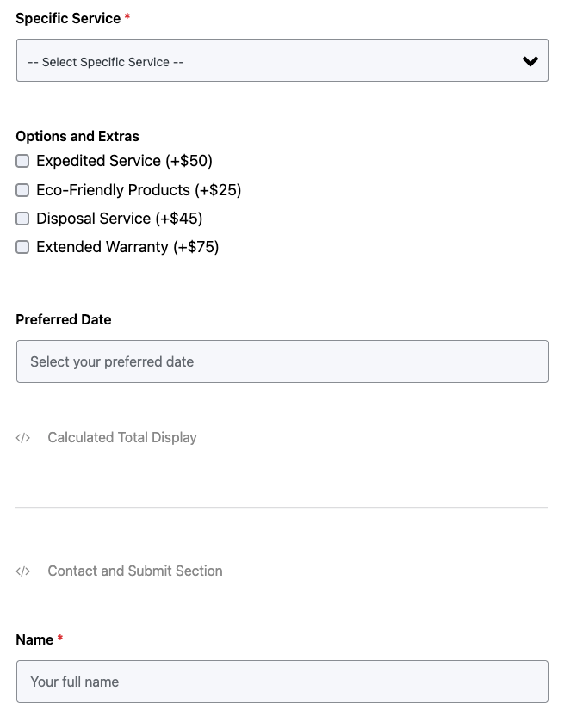The image size is (564, 728).
Task: Select the Extended Warranty checkbox
Action: click(22, 247)
